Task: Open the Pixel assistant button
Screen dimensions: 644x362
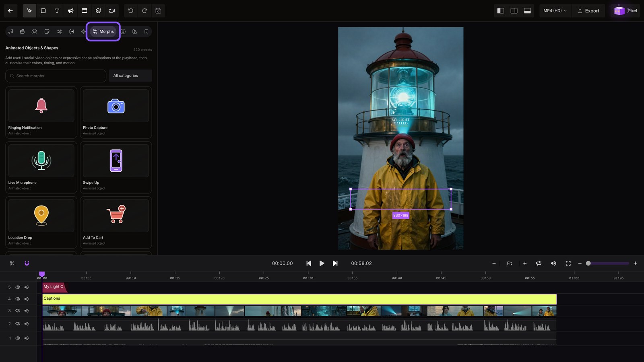Action: pos(625,11)
